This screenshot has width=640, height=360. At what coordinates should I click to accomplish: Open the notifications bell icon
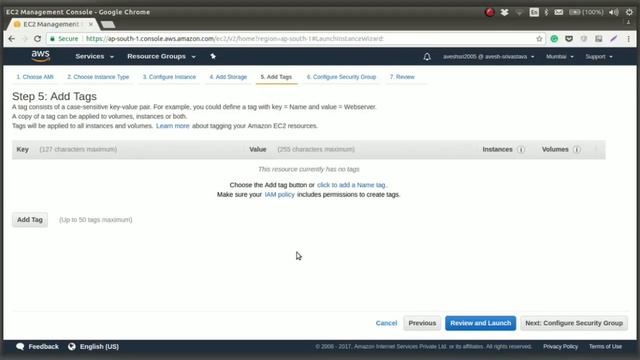pyautogui.click(x=427, y=57)
